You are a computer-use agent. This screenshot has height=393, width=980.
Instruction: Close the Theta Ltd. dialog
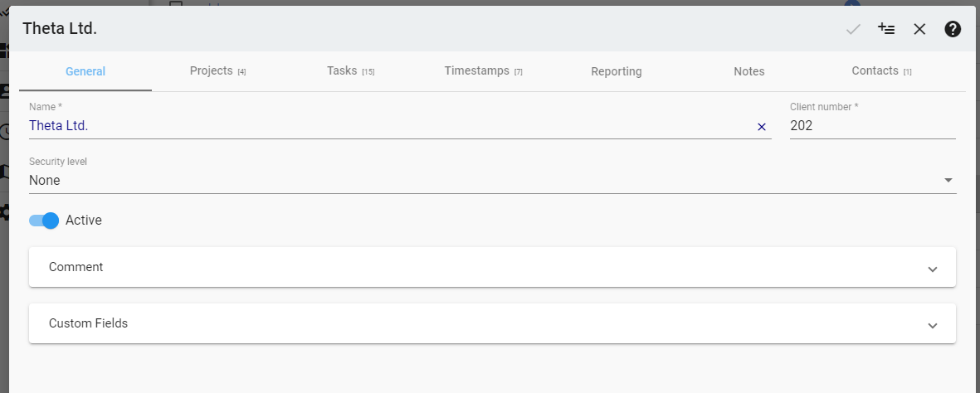[x=919, y=29]
